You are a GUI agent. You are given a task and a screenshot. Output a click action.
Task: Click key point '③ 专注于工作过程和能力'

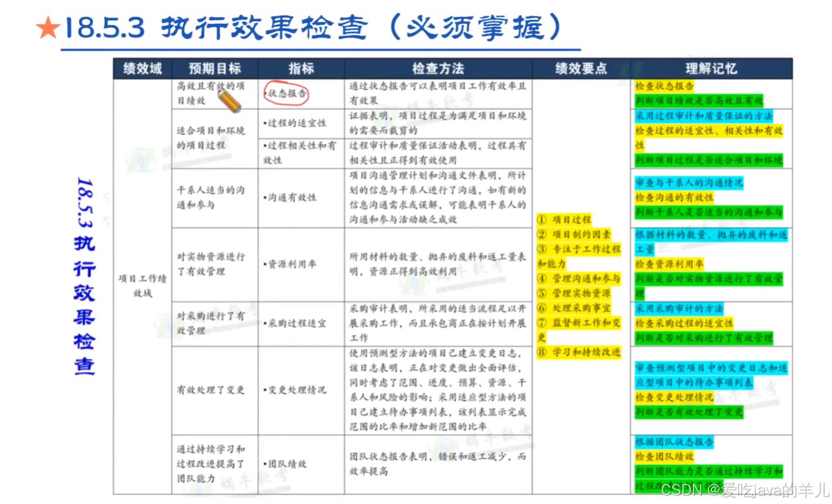point(579,257)
